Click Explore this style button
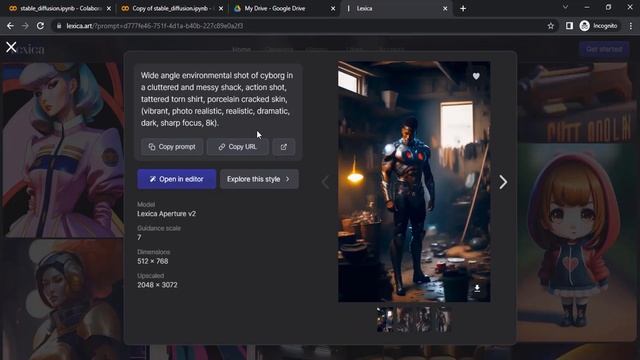 pos(259,179)
